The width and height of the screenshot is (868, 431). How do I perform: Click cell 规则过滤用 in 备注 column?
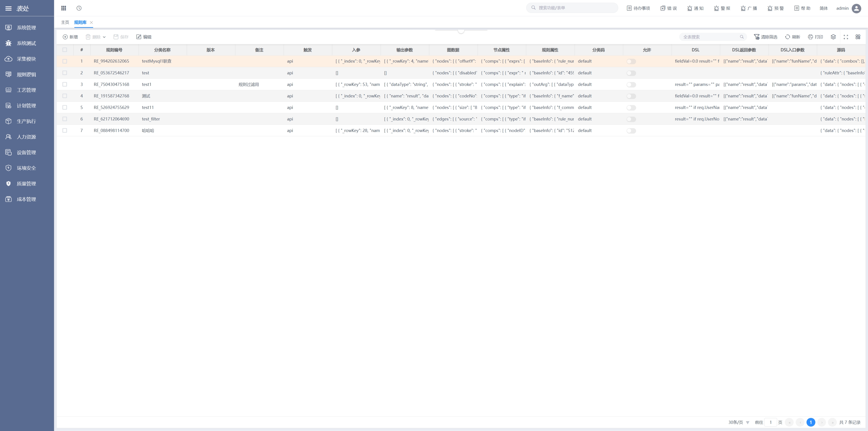[249, 85]
